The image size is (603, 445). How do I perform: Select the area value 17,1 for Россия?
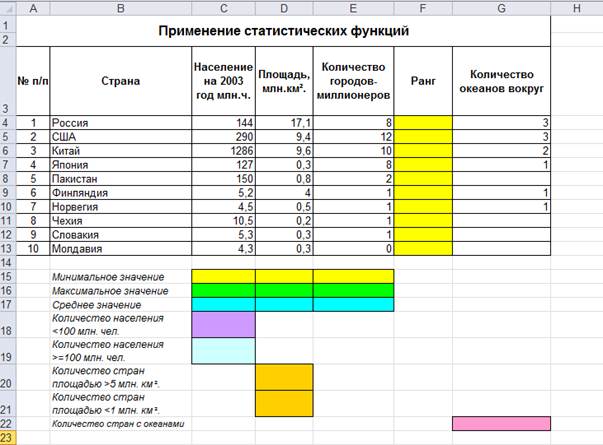[x=284, y=123]
